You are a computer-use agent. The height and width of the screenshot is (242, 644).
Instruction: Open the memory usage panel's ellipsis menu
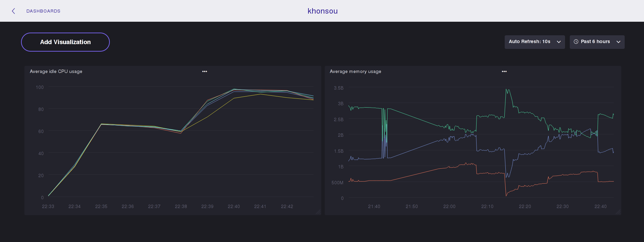[504, 72]
